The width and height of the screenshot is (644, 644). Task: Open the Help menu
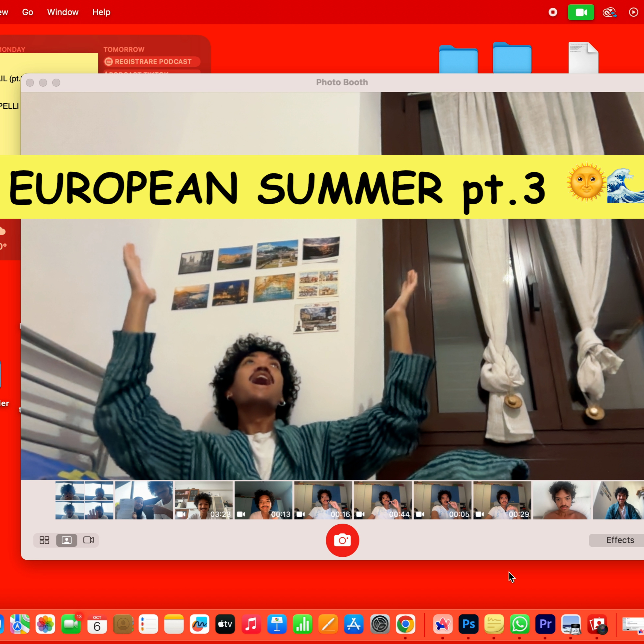101,12
